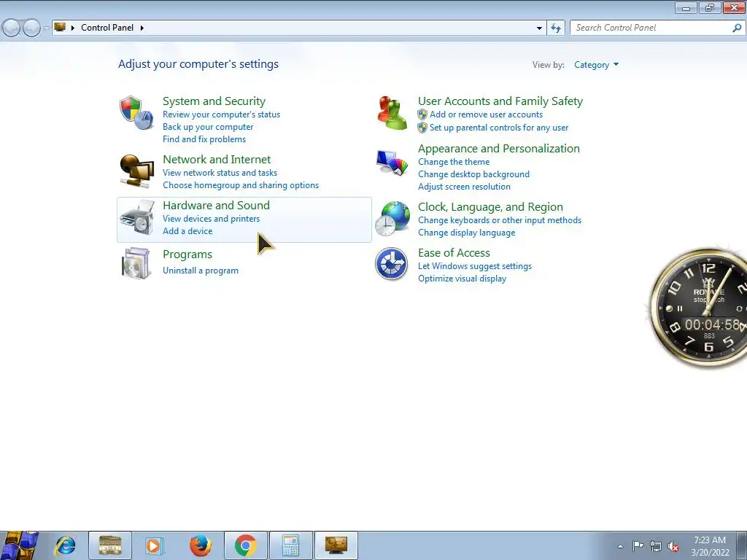The height and width of the screenshot is (560, 747).
Task: Open the recent pages dropdown beside Forward
Action: point(46,28)
